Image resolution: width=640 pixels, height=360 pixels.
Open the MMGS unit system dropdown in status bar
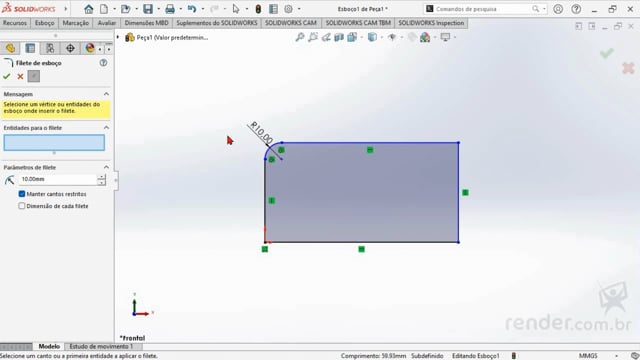coord(616,356)
